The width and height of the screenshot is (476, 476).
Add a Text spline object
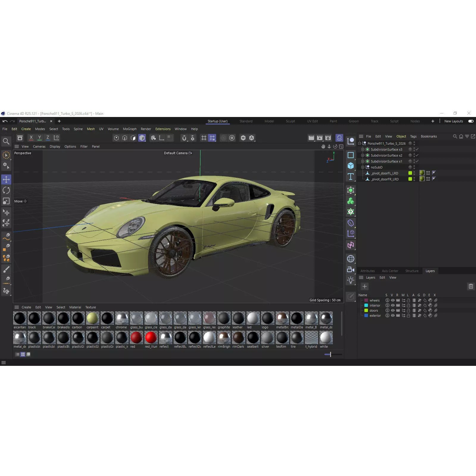[351, 177]
